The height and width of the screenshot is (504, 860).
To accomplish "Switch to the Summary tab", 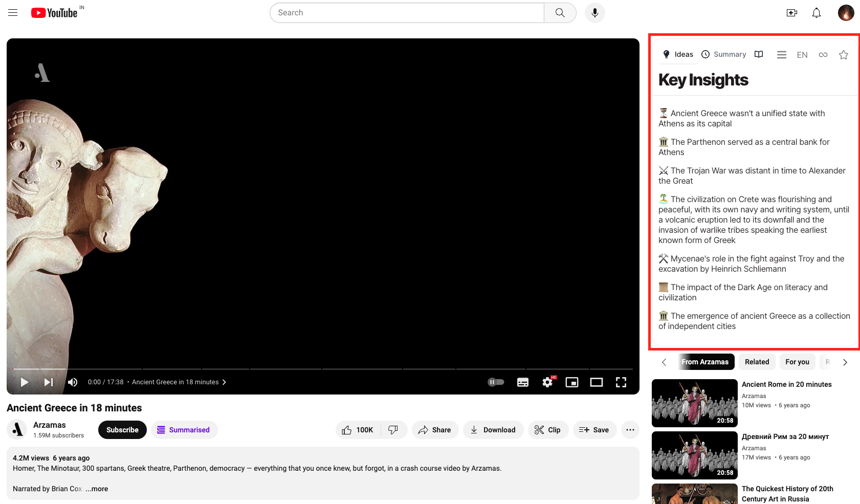I will tap(723, 54).
